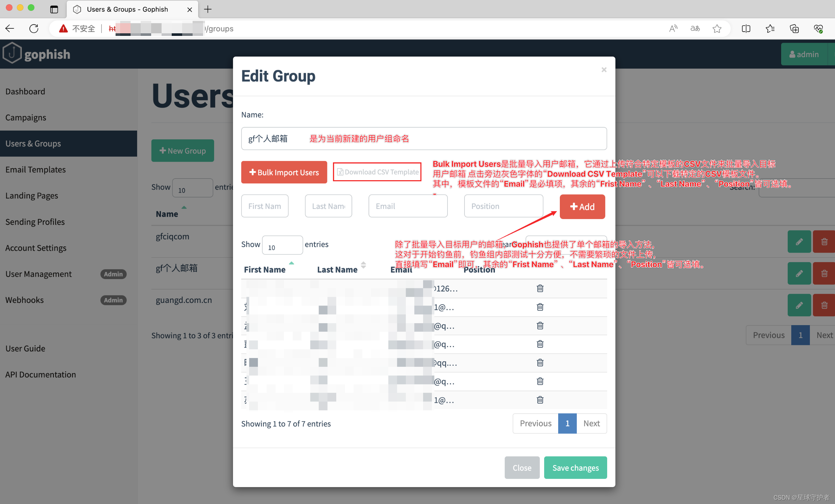Image resolution: width=835 pixels, height=504 pixels.
Task: Open the modal entries count selector
Action: (x=282, y=245)
